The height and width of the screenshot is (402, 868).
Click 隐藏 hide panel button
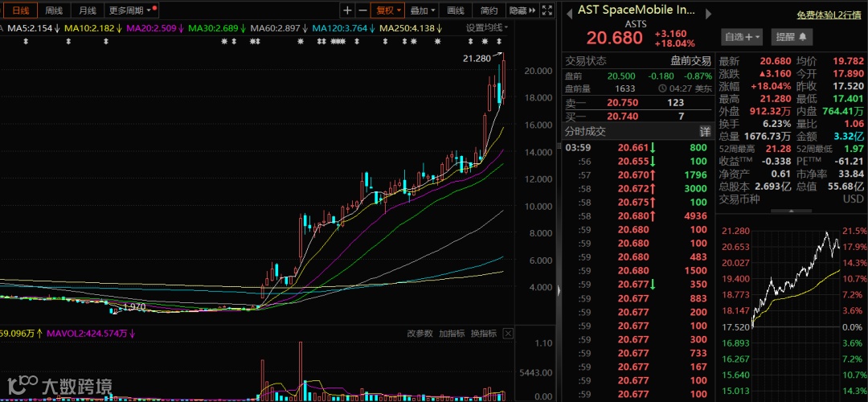pos(522,10)
